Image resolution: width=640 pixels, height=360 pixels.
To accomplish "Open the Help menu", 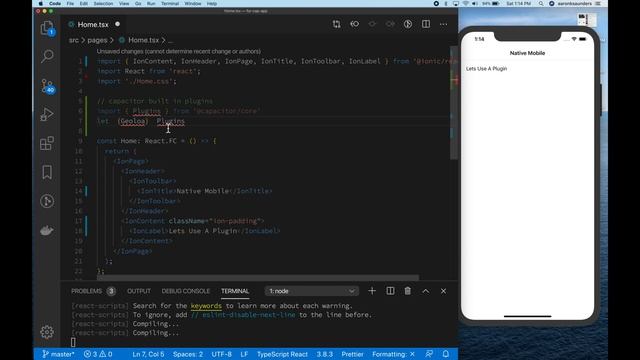I will (x=212, y=4).
